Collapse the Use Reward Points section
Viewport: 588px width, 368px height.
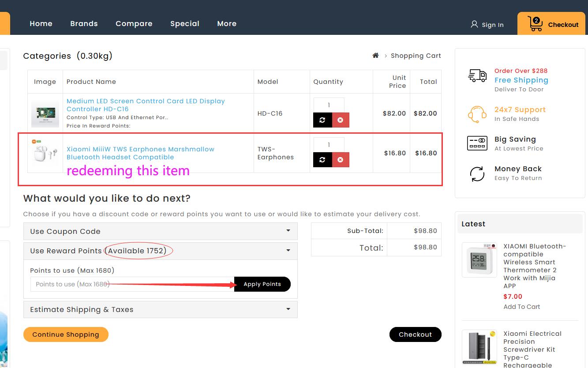161,251
